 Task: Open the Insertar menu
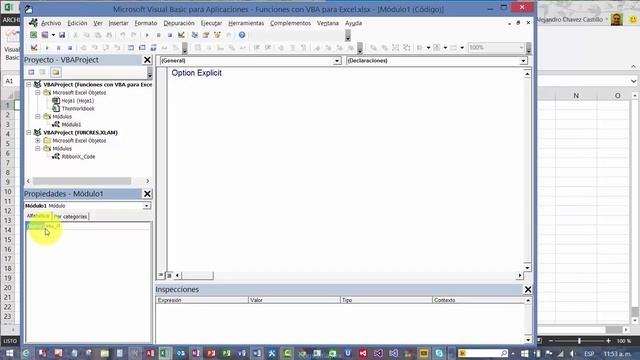118,23
